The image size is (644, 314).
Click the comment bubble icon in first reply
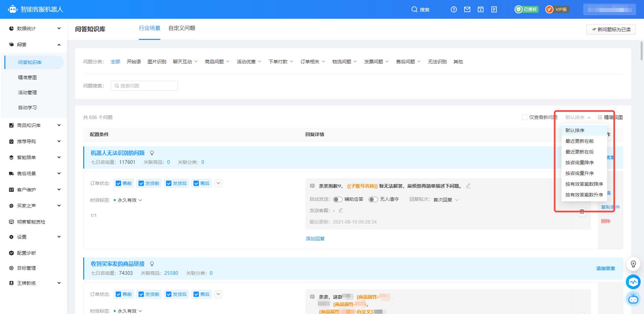coord(312,186)
